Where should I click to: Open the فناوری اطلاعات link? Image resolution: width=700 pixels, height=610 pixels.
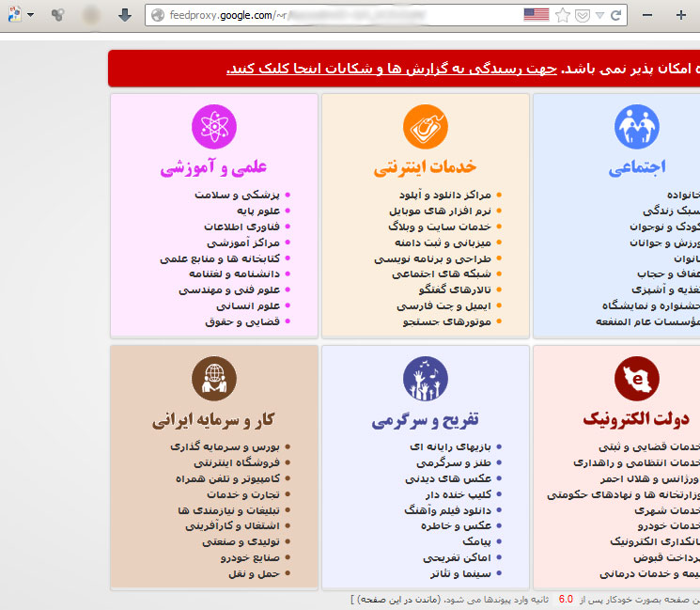pos(242,227)
